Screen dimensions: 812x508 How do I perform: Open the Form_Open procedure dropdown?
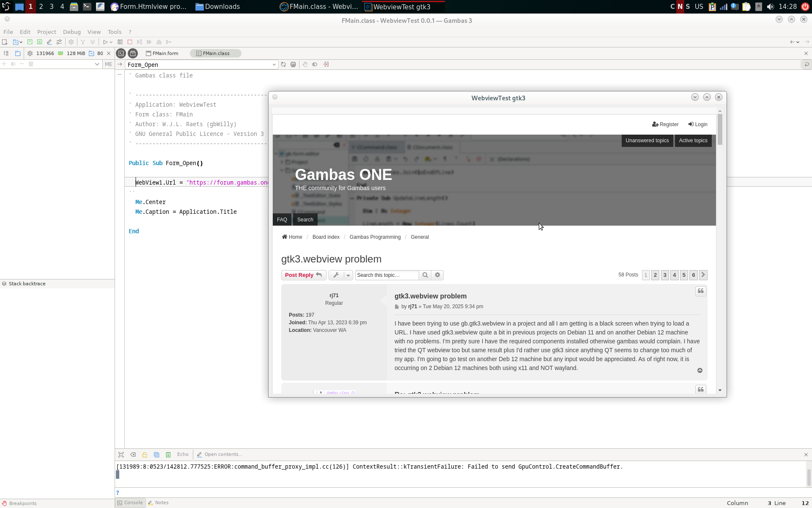click(x=274, y=65)
